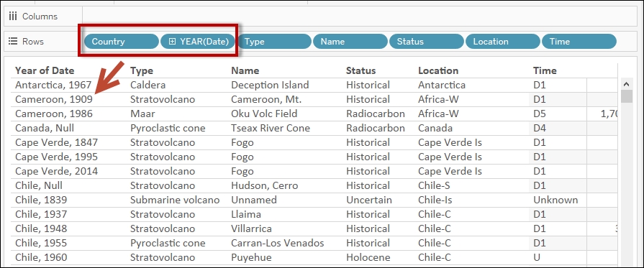Viewport: 644px width, 268px height.
Task: Click the vertical scrollbar thumb
Action: 626,96
